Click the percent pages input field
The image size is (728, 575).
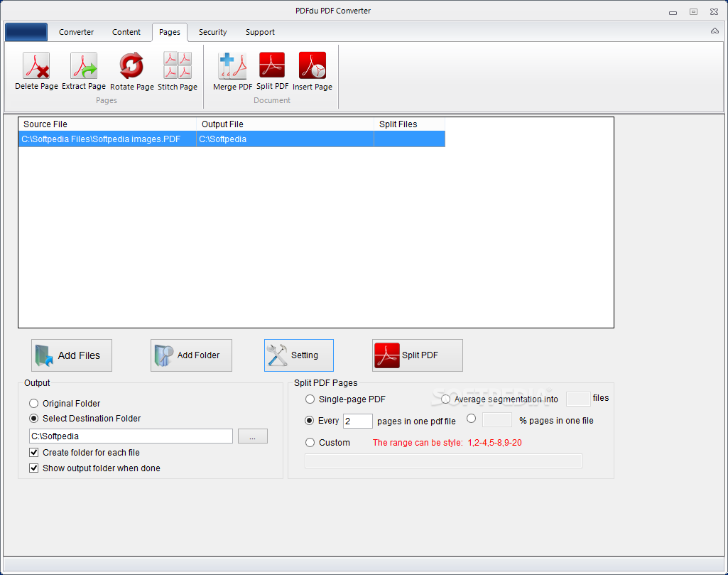[x=496, y=420]
